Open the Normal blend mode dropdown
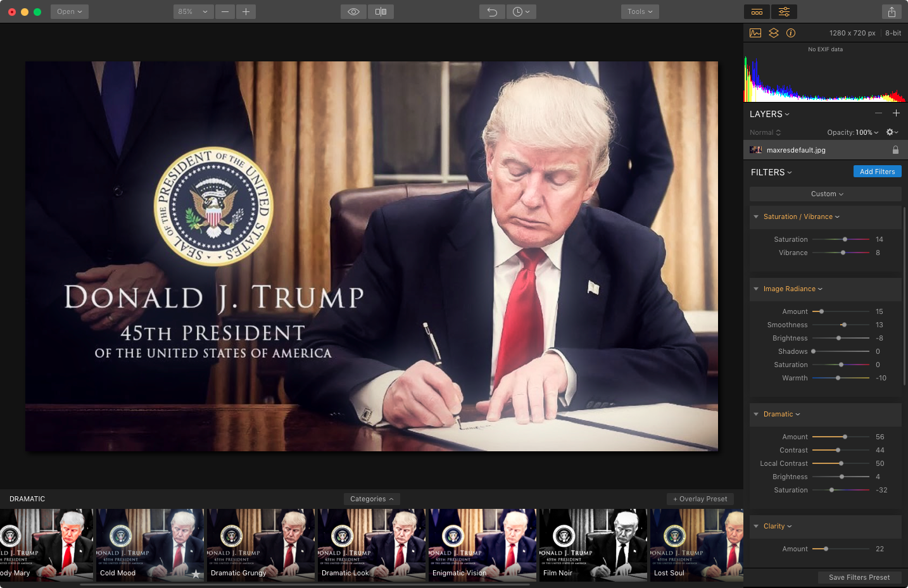The image size is (908, 588). tap(765, 132)
